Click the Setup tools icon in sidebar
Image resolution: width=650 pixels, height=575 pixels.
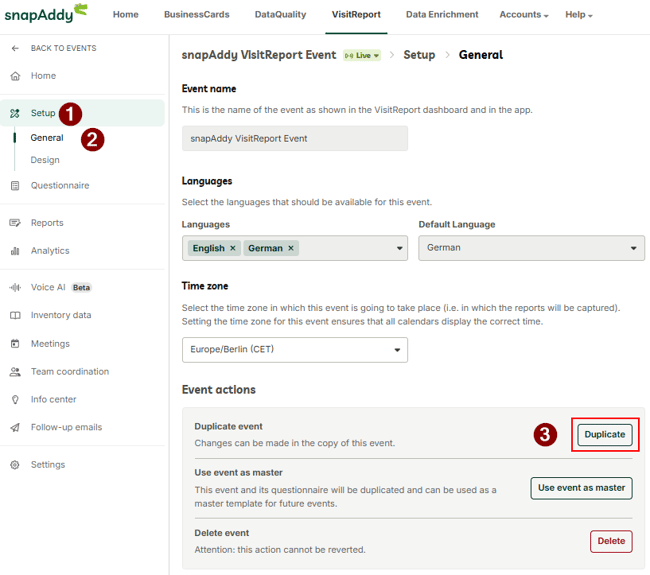tap(15, 113)
